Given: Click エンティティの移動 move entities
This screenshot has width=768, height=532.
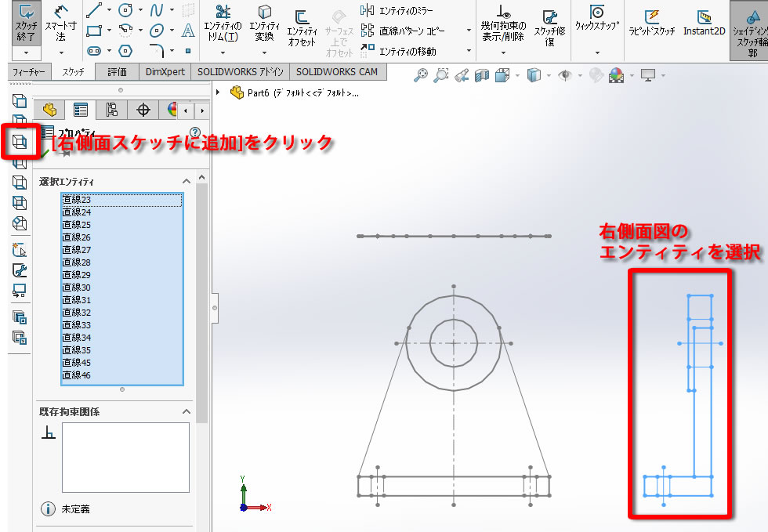Looking at the screenshot, I should pyautogui.click(x=399, y=51).
